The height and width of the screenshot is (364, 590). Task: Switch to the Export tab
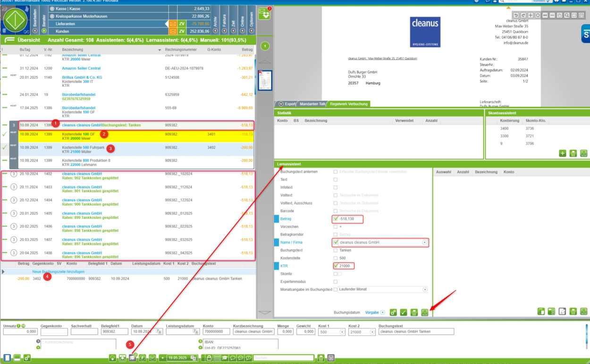287,104
